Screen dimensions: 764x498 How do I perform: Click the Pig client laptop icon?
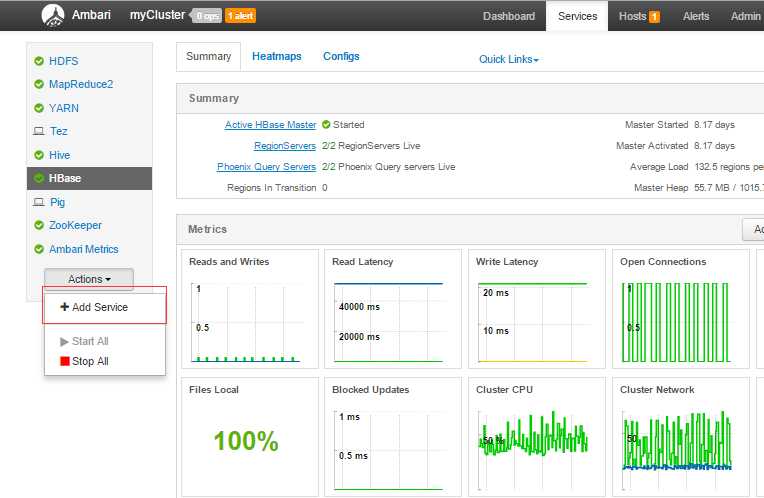[x=38, y=202]
